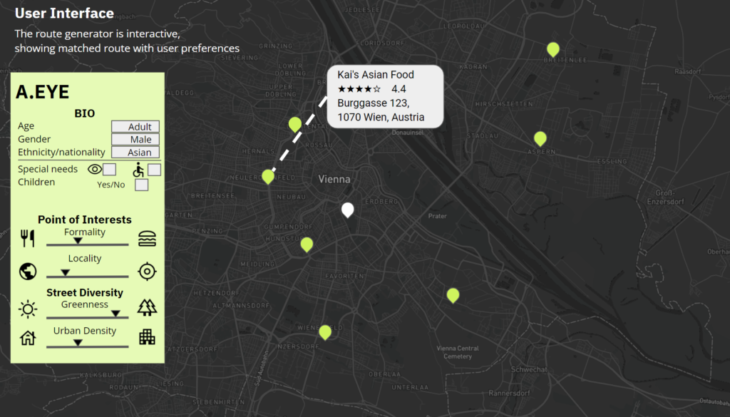Enable the visual impairment special needs checkbox

[110, 170]
